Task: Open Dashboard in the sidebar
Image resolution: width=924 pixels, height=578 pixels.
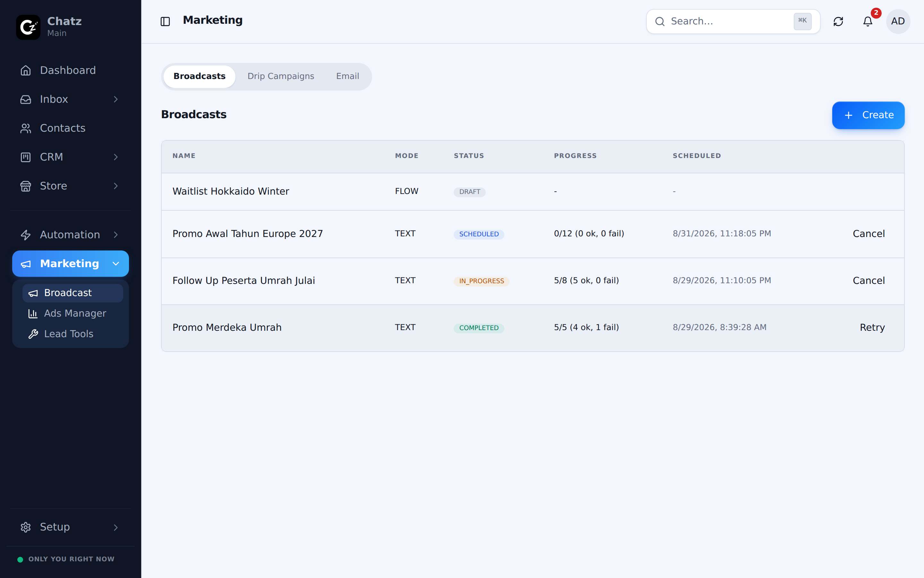Action: 70,70
